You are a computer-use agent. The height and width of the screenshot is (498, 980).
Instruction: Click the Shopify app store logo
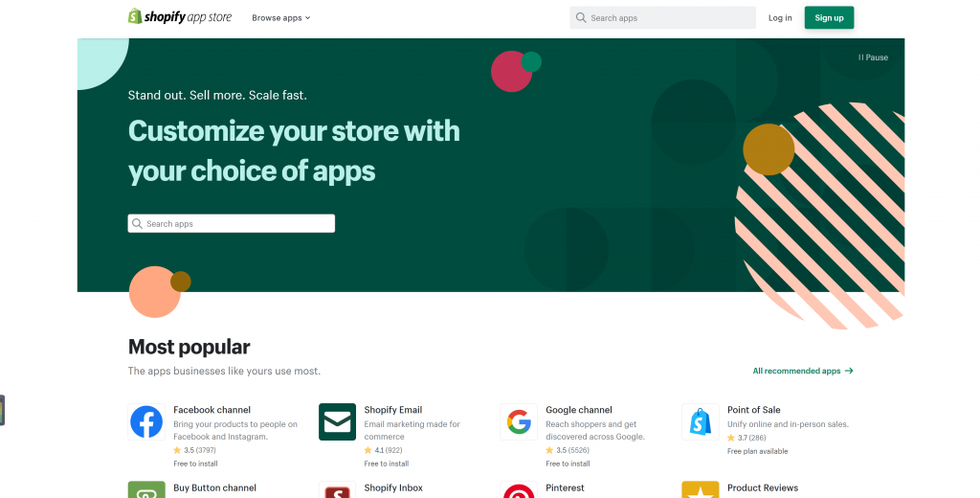point(179,17)
